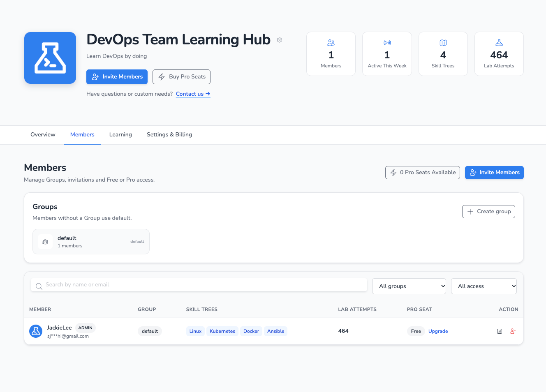Click the Buy Pro Seats button
The width and height of the screenshot is (546, 392).
(181, 77)
